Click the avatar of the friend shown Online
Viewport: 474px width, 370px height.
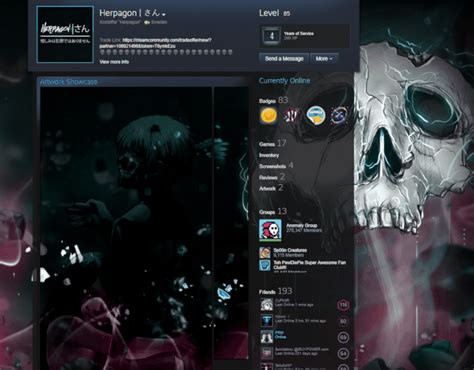click(x=266, y=337)
